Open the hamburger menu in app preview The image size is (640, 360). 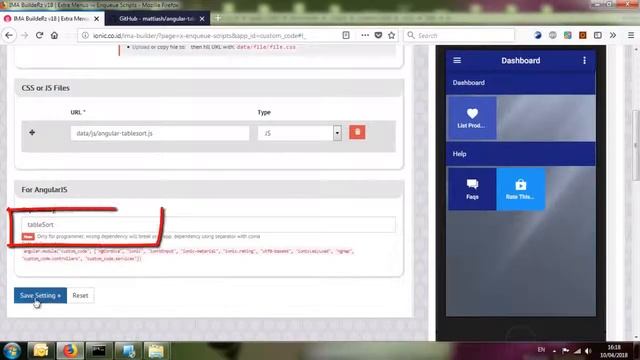(x=457, y=60)
